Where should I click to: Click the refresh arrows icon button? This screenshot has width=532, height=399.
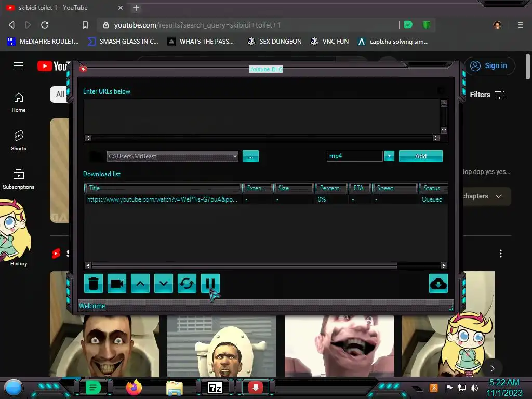click(x=187, y=283)
